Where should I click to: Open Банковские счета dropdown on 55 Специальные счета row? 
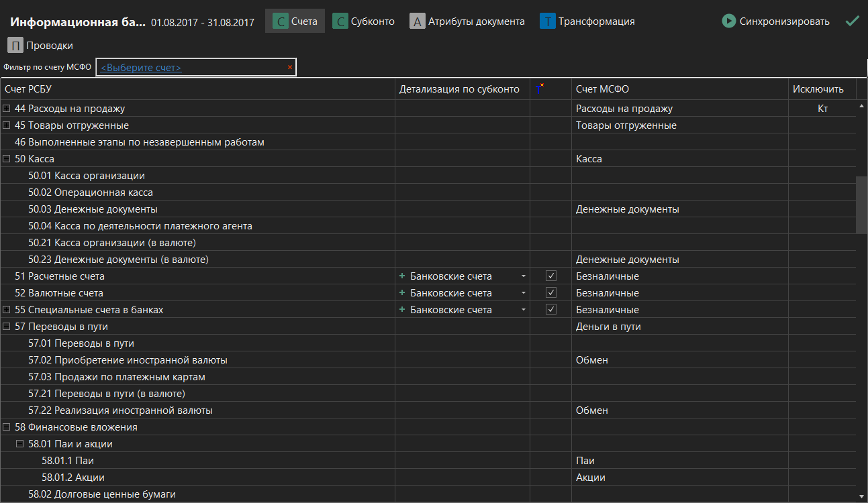pyautogui.click(x=522, y=309)
